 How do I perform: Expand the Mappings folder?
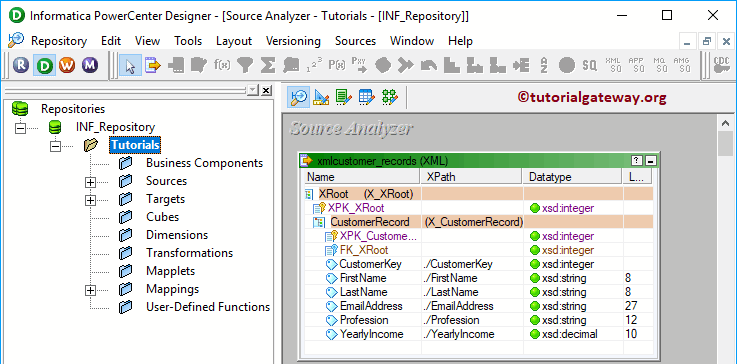[x=90, y=290]
